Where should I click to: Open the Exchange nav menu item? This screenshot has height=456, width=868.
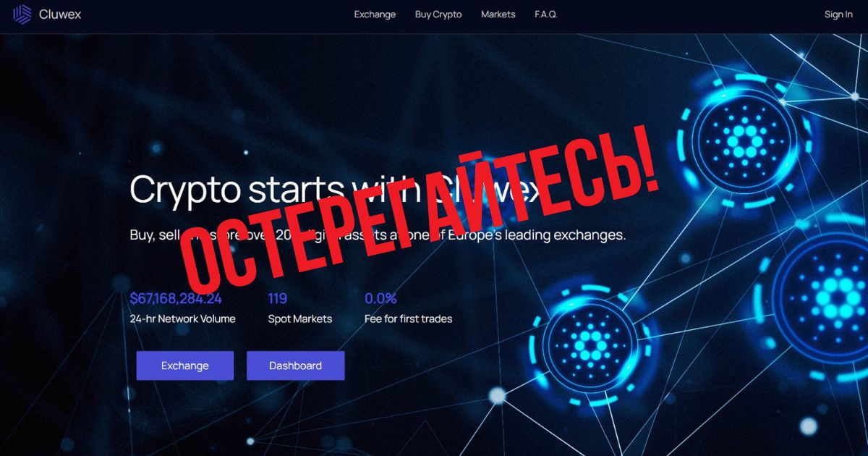[x=375, y=14]
